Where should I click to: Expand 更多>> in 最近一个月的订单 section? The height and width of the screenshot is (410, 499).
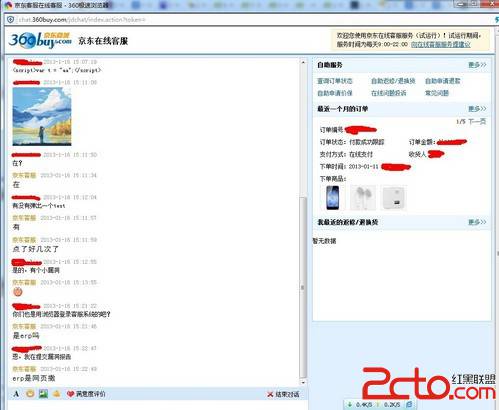477,109
